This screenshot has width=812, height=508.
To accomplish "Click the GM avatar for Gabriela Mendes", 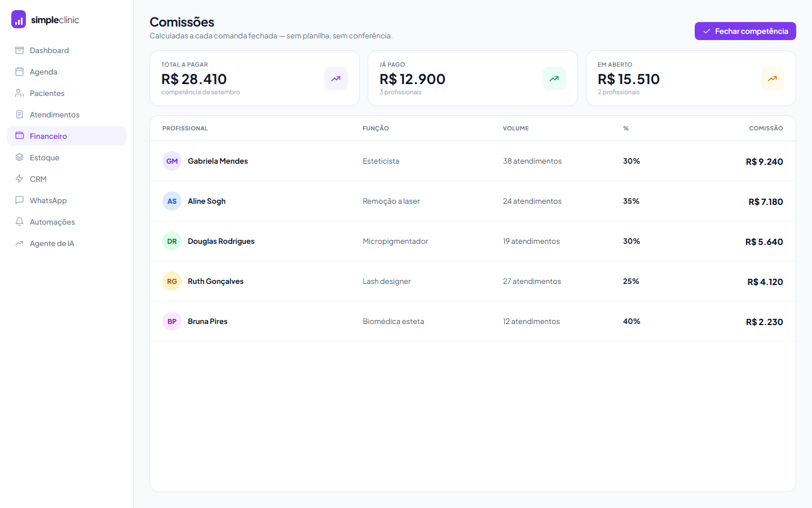I will [172, 161].
